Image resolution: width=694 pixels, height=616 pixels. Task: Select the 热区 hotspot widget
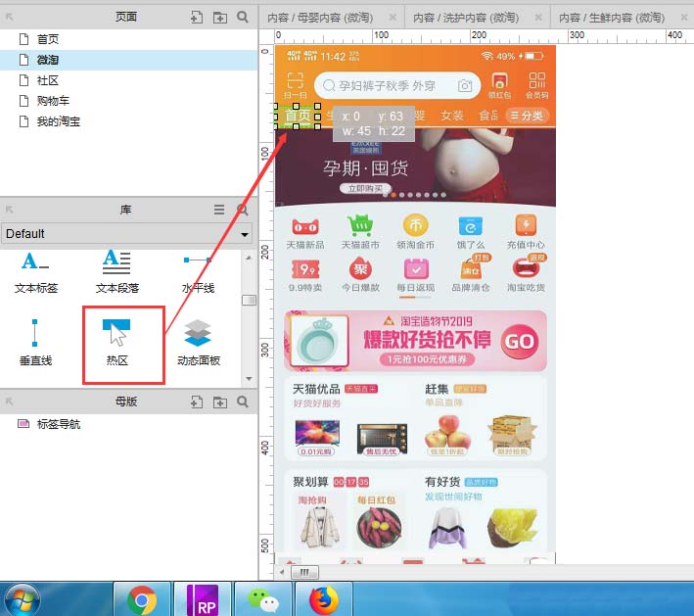(x=116, y=342)
